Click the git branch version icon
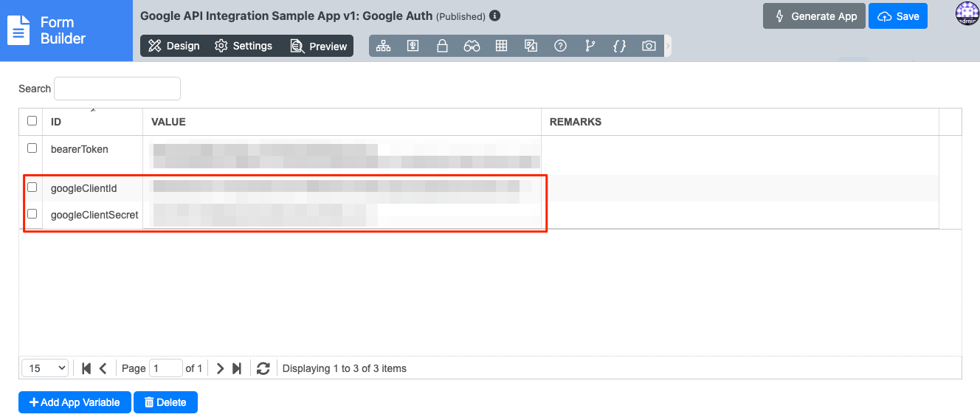The height and width of the screenshot is (420, 980). click(590, 46)
